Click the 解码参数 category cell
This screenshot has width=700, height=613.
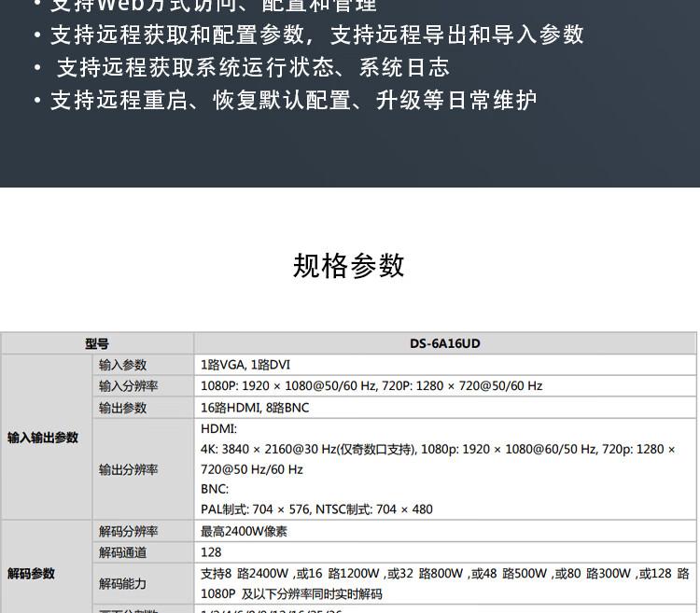[x=32, y=573]
